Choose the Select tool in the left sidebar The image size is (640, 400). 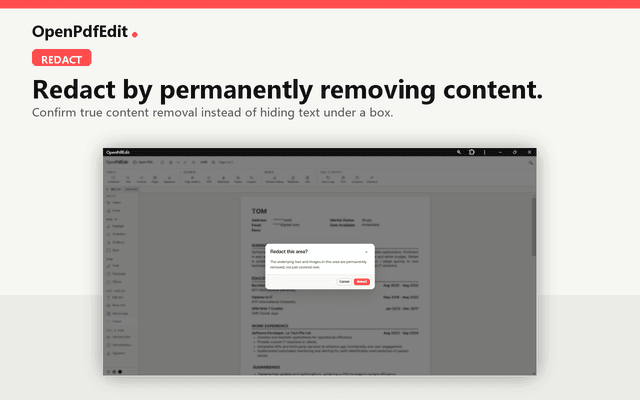(x=114, y=203)
